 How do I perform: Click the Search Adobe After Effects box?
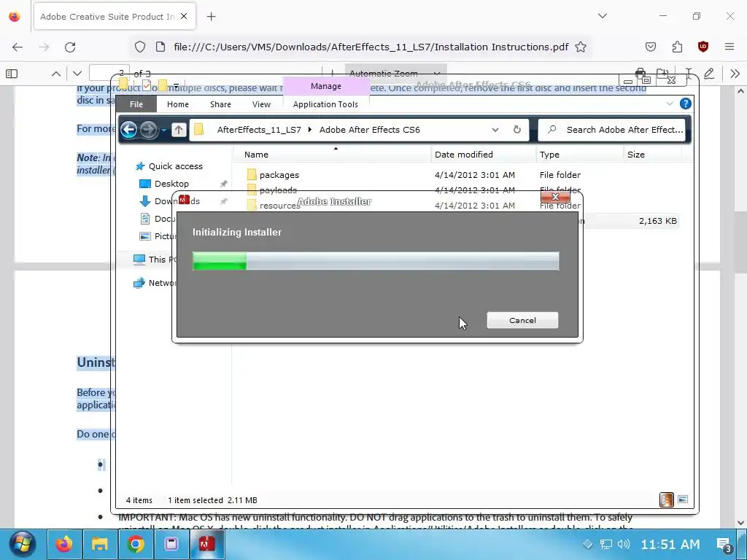tap(612, 130)
